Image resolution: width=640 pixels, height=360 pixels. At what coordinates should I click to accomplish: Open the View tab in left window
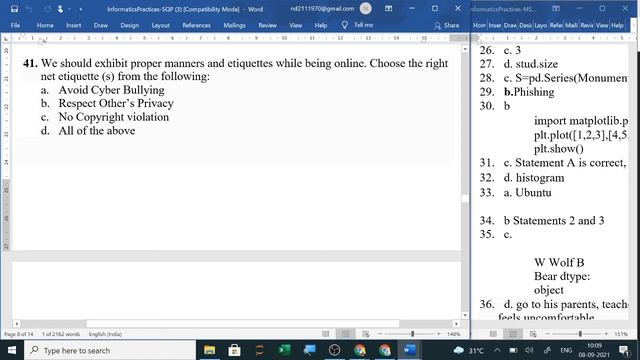pyautogui.click(x=296, y=25)
